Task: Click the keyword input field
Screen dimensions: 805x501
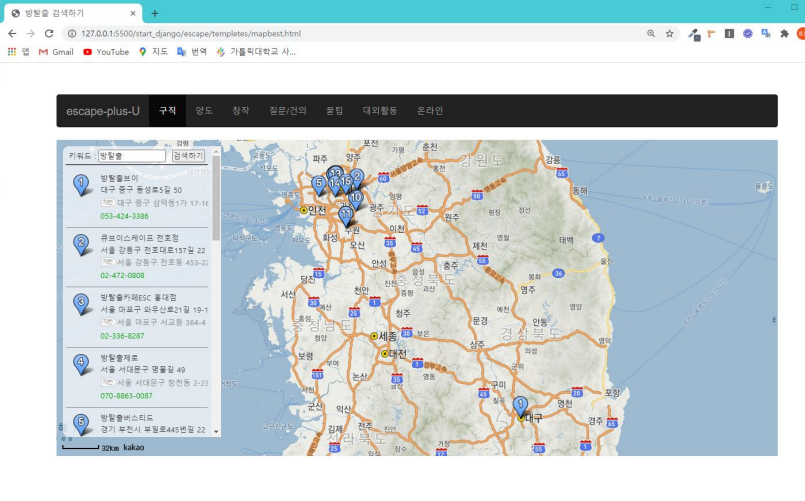Action: pos(131,156)
